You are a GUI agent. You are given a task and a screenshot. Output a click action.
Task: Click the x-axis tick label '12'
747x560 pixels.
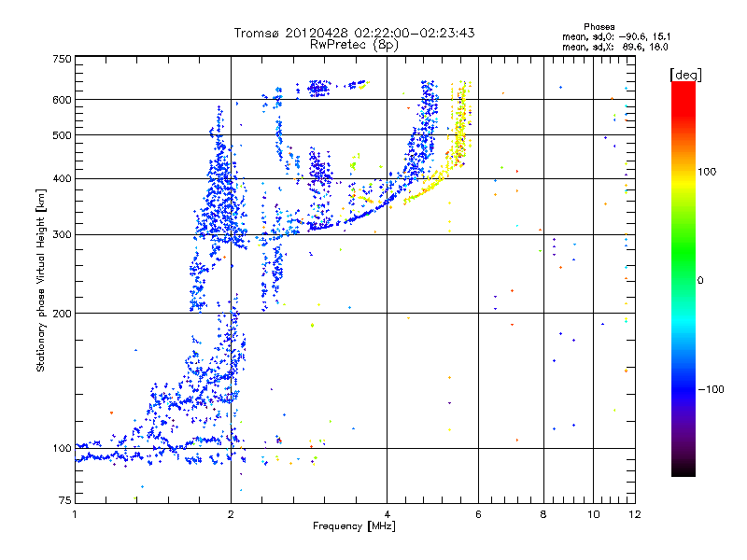pyautogui.click(x=635, y=514)
